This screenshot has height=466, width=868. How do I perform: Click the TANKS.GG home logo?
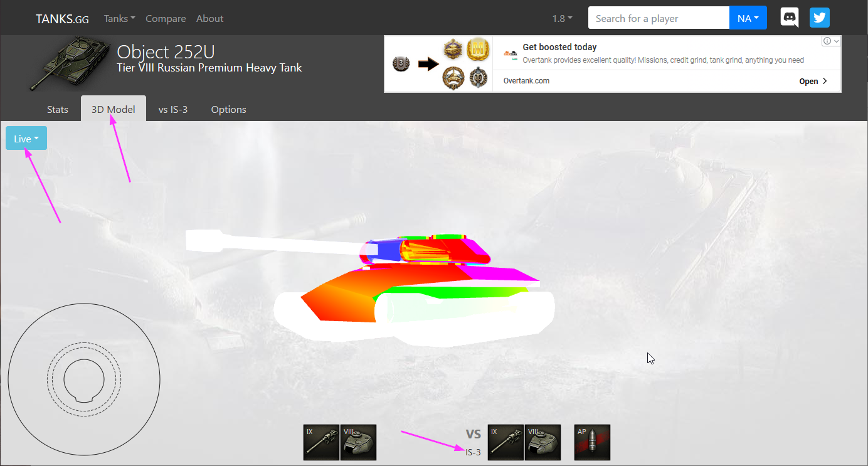(62, 19)
